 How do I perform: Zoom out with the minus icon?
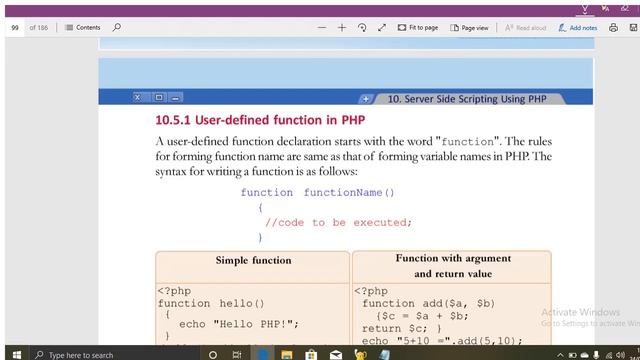coord(322,27)
